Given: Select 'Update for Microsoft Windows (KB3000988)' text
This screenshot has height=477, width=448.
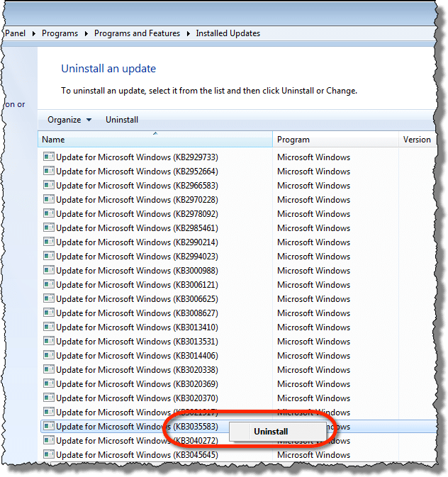Looking at the screenshot, I should 137,271.
